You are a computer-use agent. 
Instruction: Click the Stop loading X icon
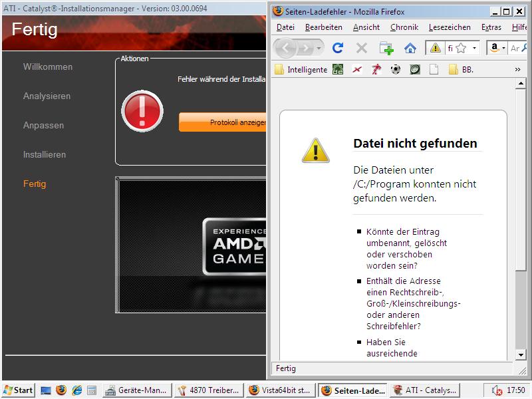click(362, 48)
